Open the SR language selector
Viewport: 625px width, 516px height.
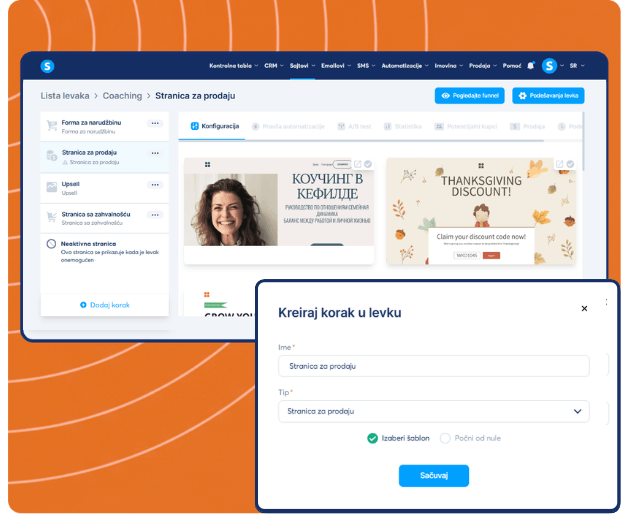click(x=577, y=66)
